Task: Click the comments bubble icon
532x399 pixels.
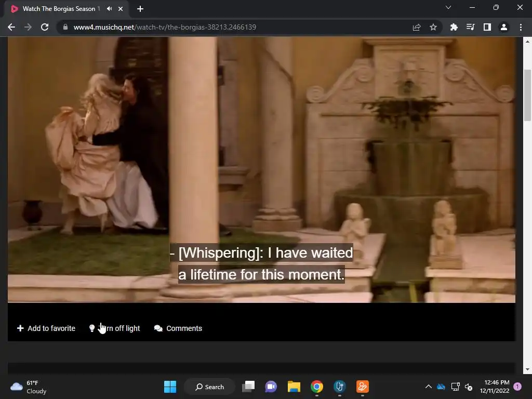Action: [x=158, y=328]
